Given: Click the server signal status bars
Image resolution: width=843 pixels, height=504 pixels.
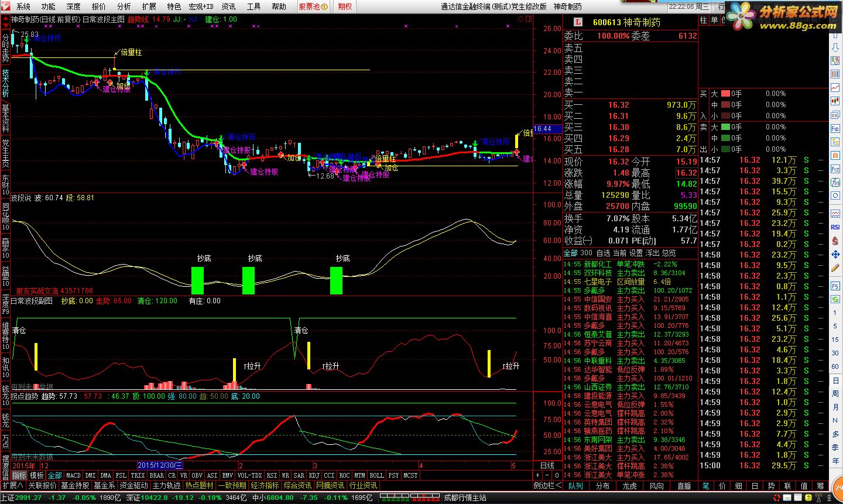Looking at the screenshot, I should 409,498.
